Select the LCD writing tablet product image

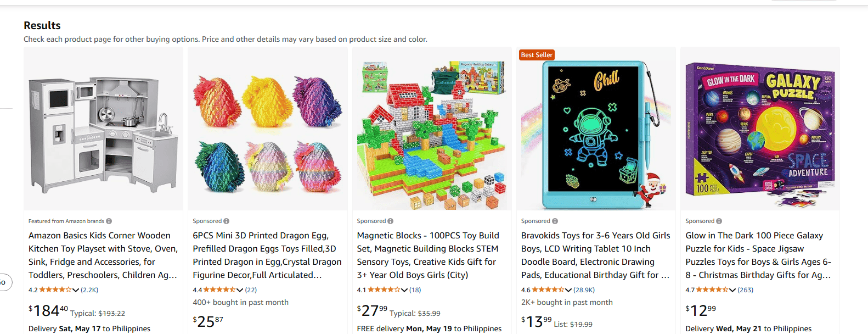pos(596,129)
